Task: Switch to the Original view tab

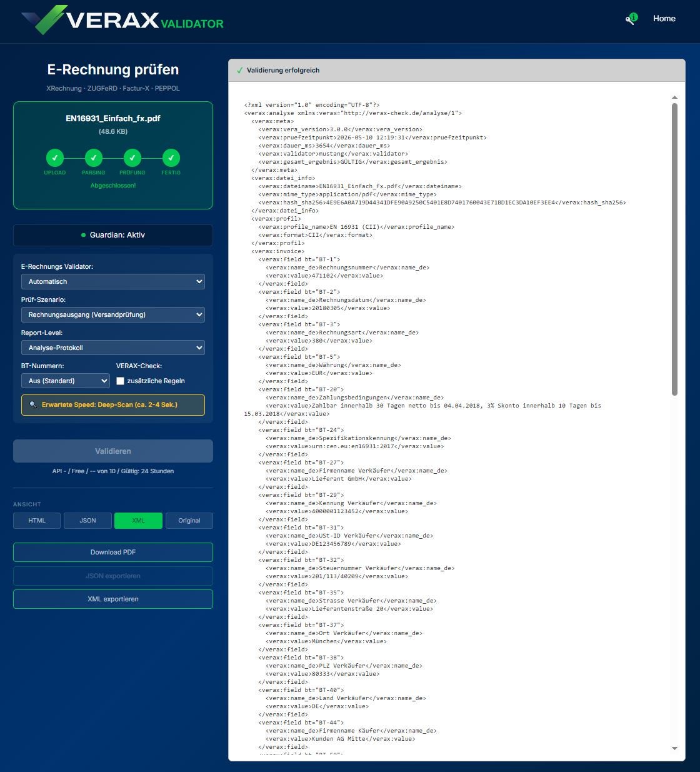Action: (189, 521)
